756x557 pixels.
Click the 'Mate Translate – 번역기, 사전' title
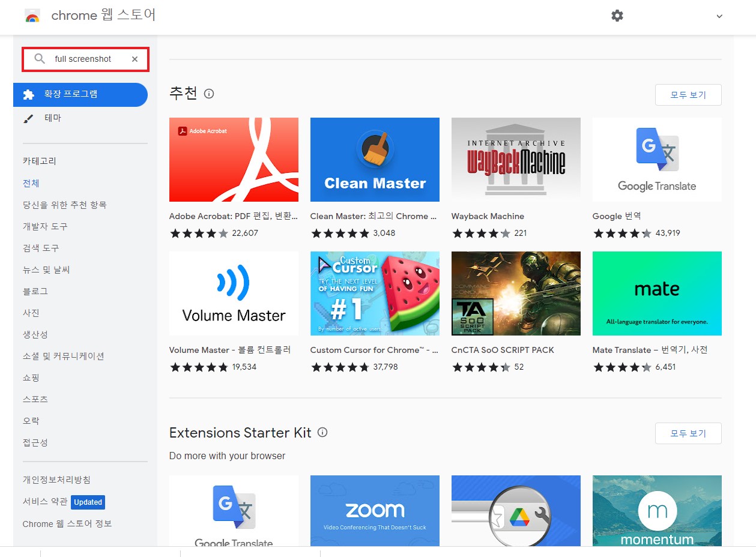[x=650, y=350]
